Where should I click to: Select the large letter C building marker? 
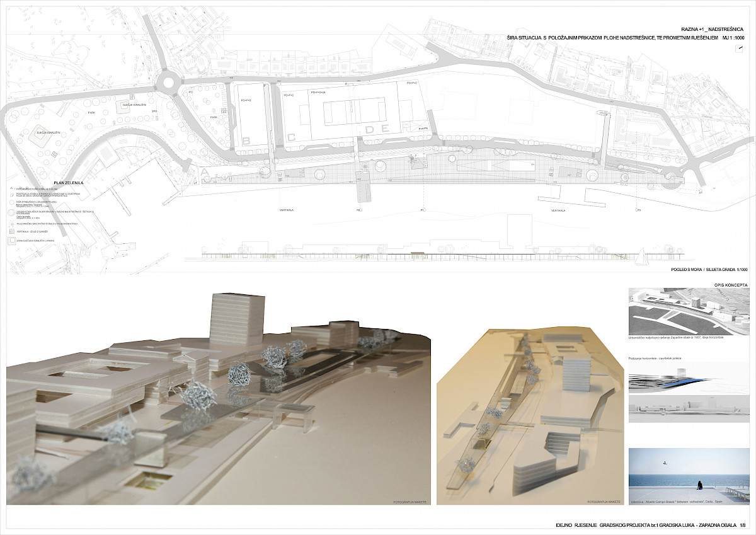[x=291, y=137]
